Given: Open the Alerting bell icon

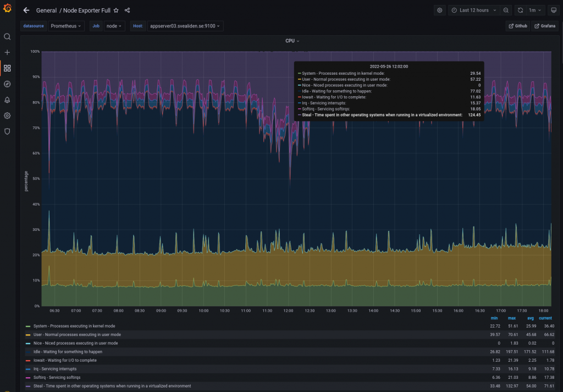Looking at the screenshot, I should 7,100.
